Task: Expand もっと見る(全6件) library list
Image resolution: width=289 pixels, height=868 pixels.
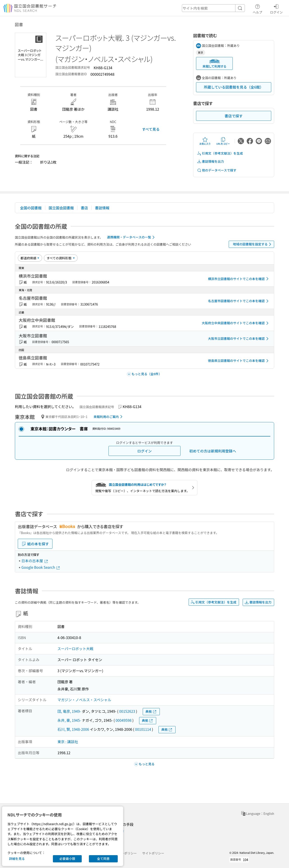Action: click(x=144, y=374)
